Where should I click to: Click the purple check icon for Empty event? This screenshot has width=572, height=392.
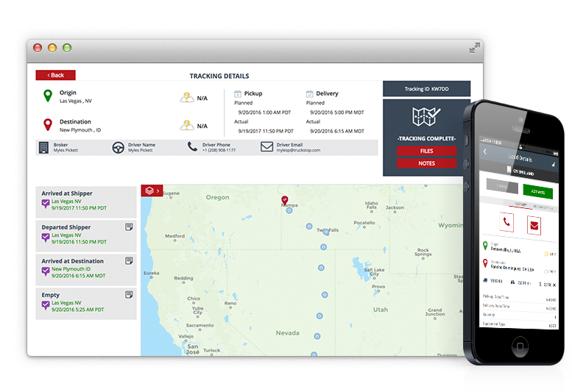coord(45,305)
